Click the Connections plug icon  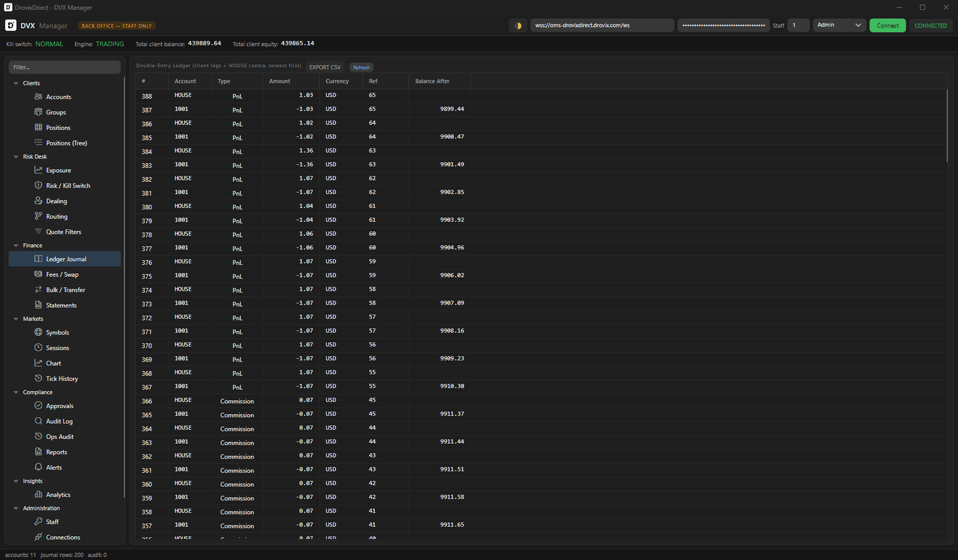click(38, 537)
